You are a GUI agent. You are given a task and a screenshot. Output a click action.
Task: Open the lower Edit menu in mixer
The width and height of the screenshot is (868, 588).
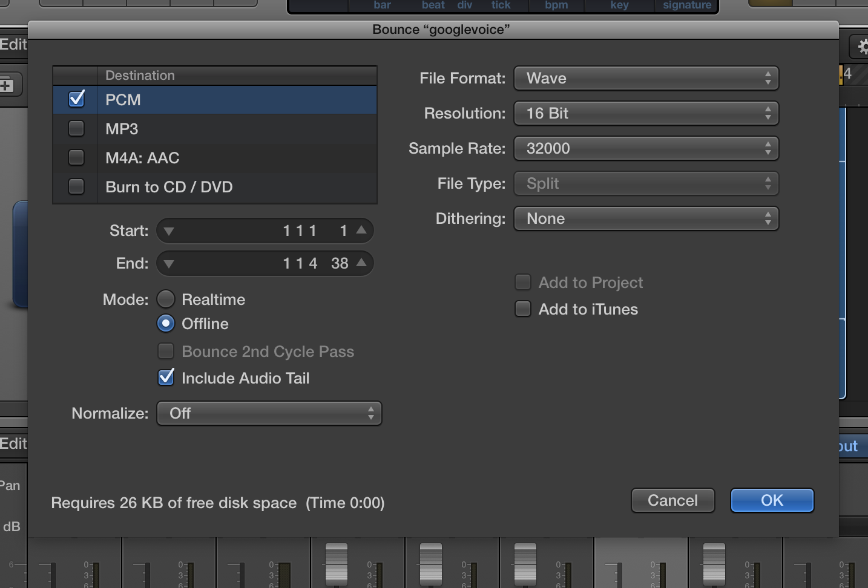13,443
